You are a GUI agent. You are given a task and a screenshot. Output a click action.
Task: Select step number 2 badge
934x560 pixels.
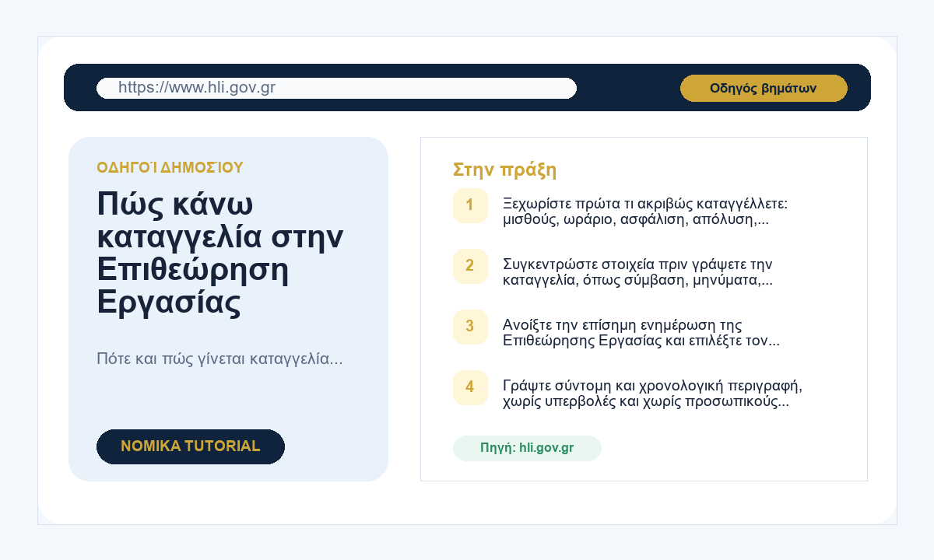[x=470, y=266]
